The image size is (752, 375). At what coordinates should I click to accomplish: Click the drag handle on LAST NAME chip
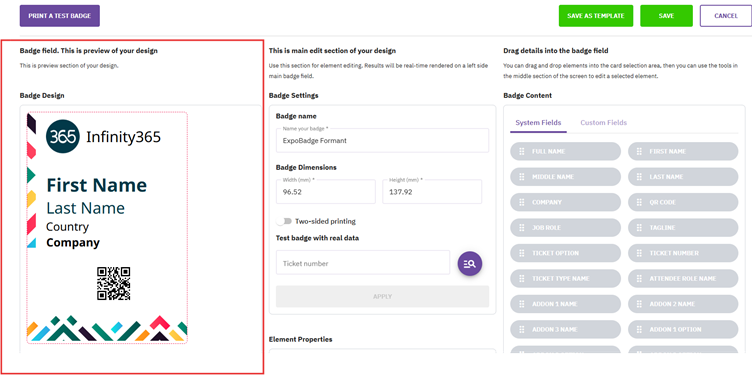point(639,177)
